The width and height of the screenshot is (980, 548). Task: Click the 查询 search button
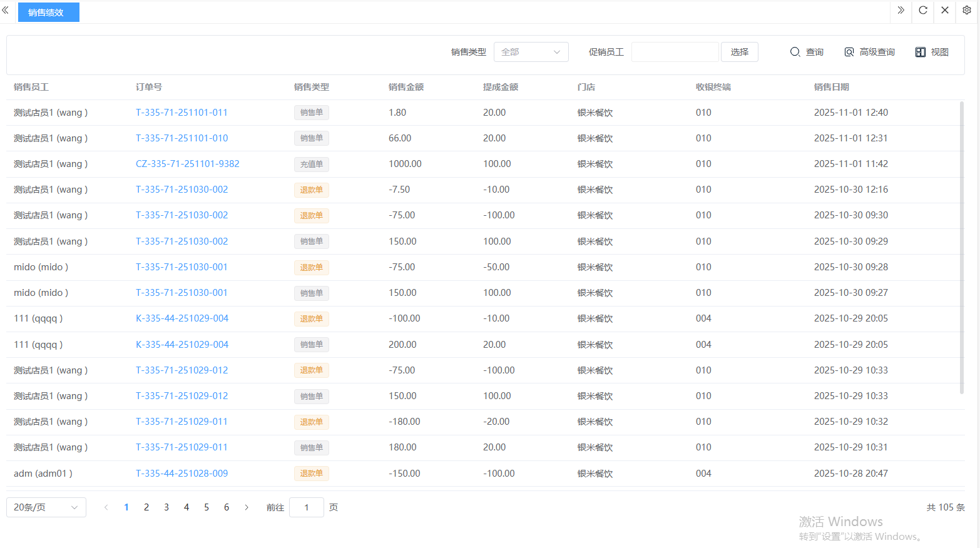(x=807, y=52)
